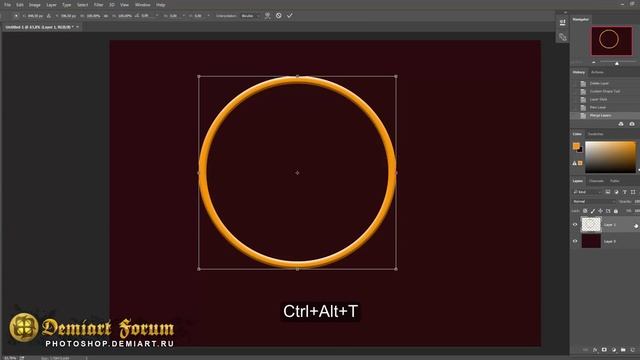The height and width of the screenshot is (360, 640).
Task: Create new snapshot camera icon in History
Action: point(632,124)
